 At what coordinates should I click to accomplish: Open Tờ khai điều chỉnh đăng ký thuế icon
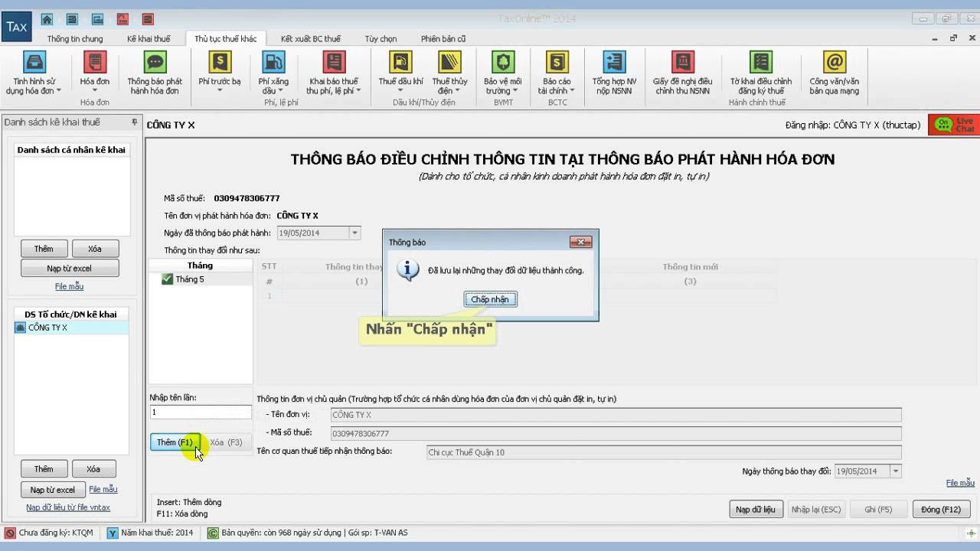click(x=760, y=62)
